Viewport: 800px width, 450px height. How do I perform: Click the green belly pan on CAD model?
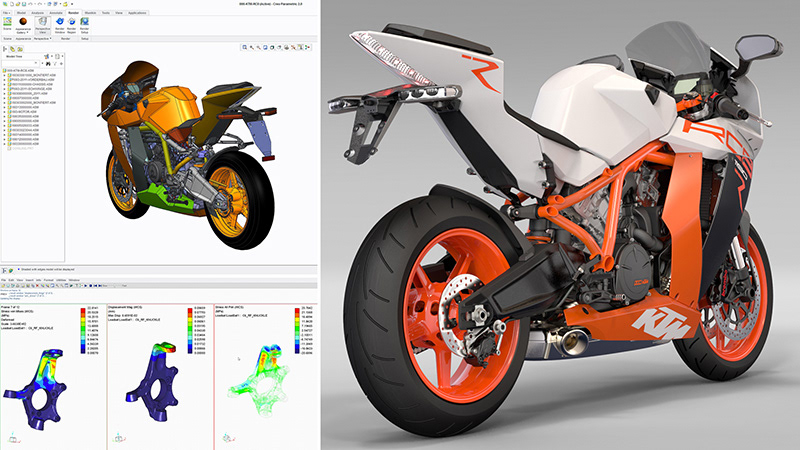coord(166,199)
